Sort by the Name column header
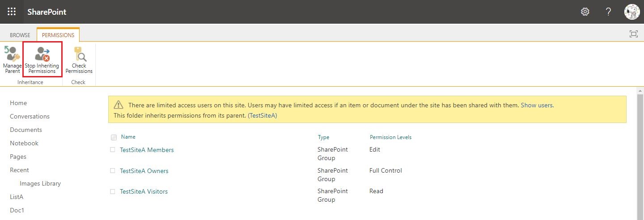The width and height of the screenshot is (644, 220). (128, 137)
